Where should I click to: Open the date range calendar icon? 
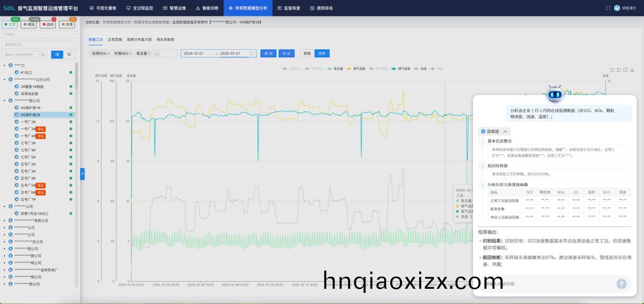click(251, 53)
